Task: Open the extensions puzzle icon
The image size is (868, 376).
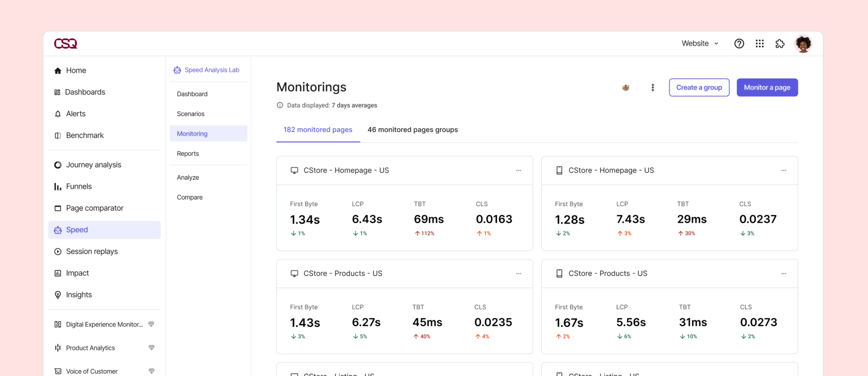Action: 780,43
